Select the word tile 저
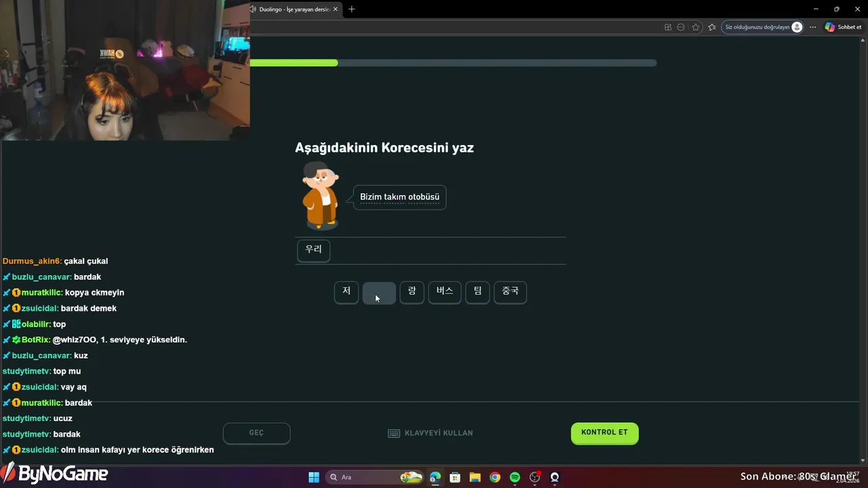Screen dimensions: 868x488 [347, 292]
